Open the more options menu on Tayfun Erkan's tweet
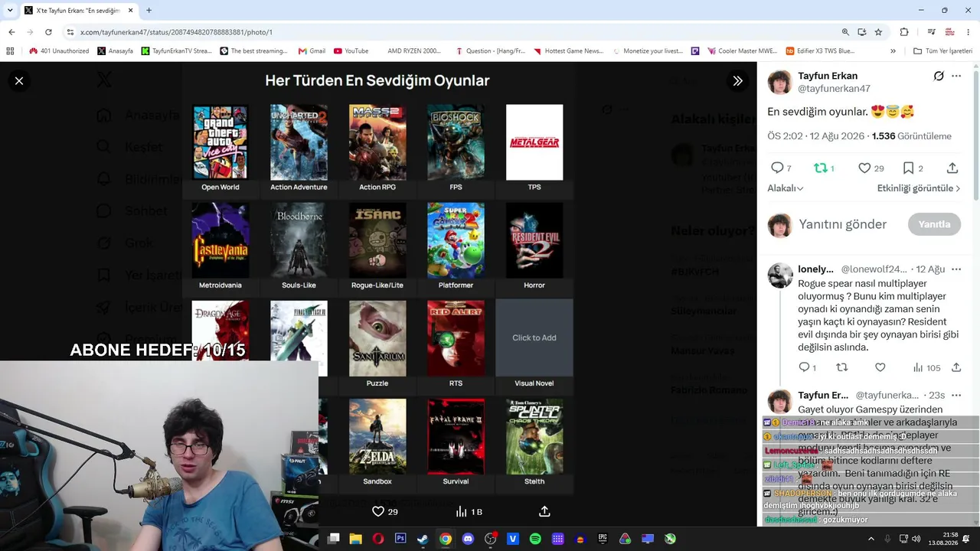The width and height of the screenshot is (980, 551). coord(956,76)
